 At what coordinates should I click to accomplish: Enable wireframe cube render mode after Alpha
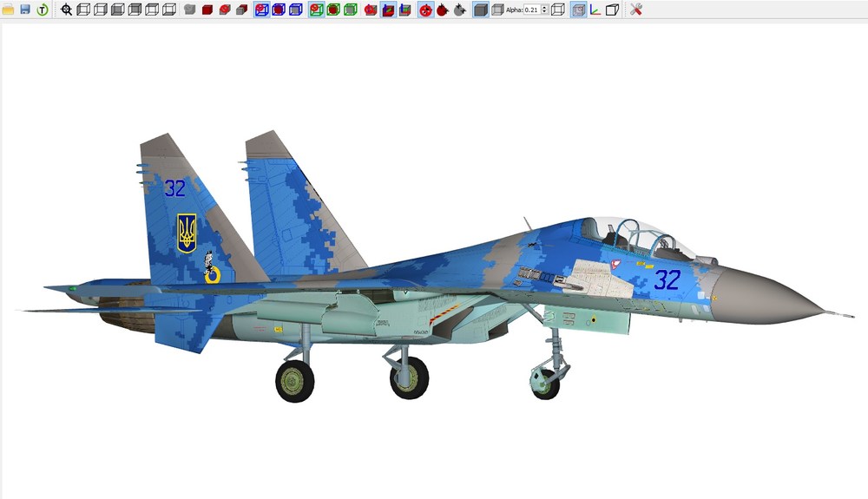558,10
